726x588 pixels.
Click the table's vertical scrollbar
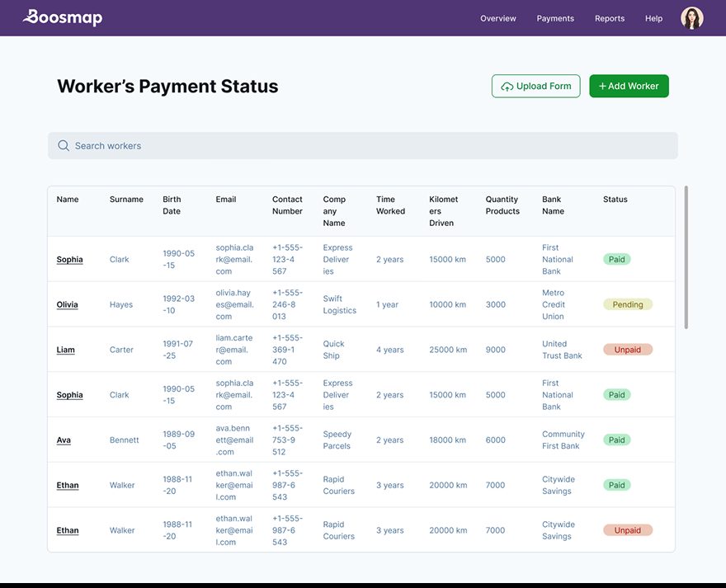[686, 257]
